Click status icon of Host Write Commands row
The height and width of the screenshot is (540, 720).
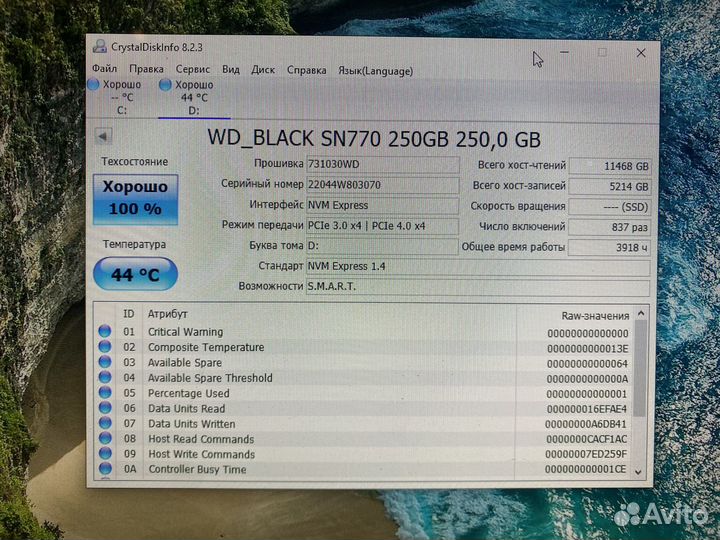coord(105,454)
